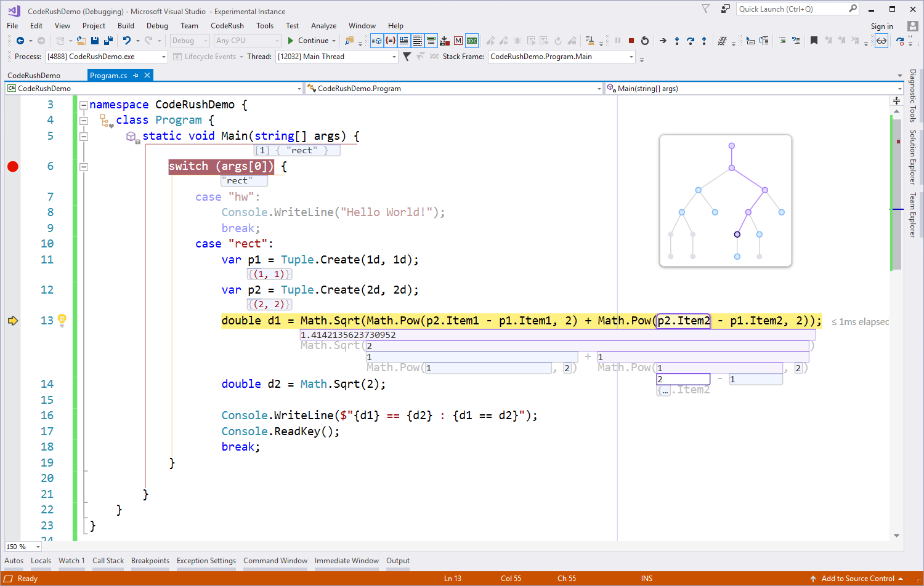Click the Show Next Statement arrow icon
Viewport: 924px width, 586px height.
pyautogui.click(x=663, y=41)
